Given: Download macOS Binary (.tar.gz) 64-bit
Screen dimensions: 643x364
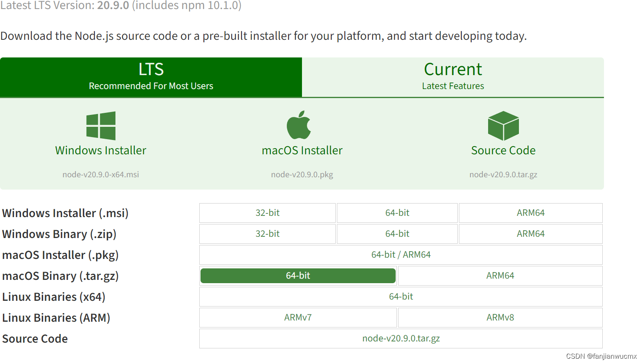Looking at the screenshot, I should click(298, 276).
